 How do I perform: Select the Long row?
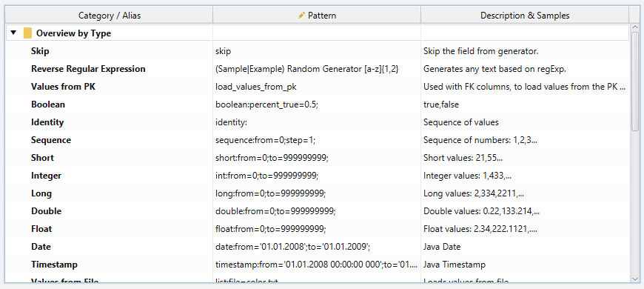pos(317,193)
